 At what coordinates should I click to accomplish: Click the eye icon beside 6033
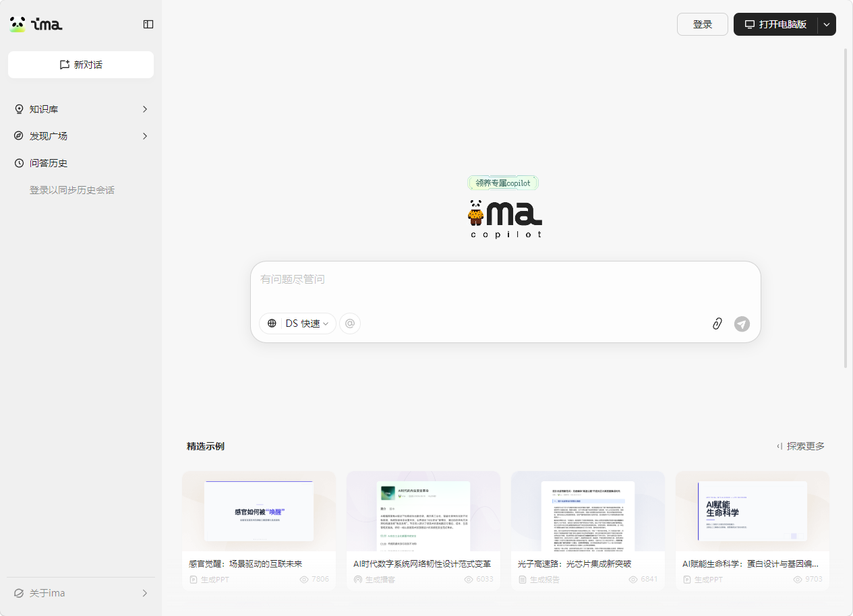pyautogui.click(x=469, y=580)
